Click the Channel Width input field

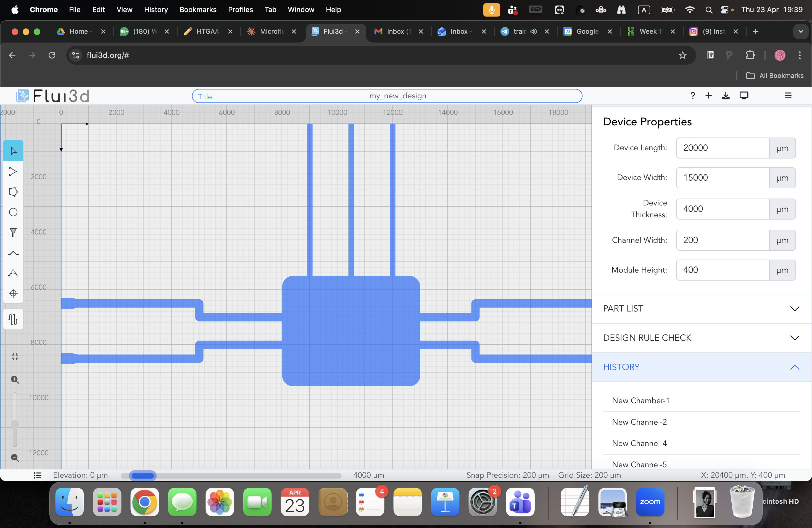click(x=722, y=240)
